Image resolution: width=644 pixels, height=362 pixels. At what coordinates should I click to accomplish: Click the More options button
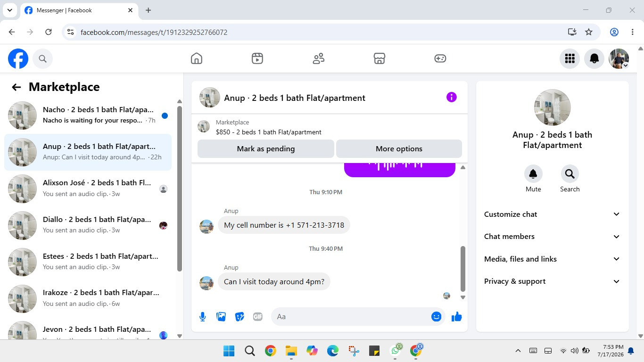(399, 148)
